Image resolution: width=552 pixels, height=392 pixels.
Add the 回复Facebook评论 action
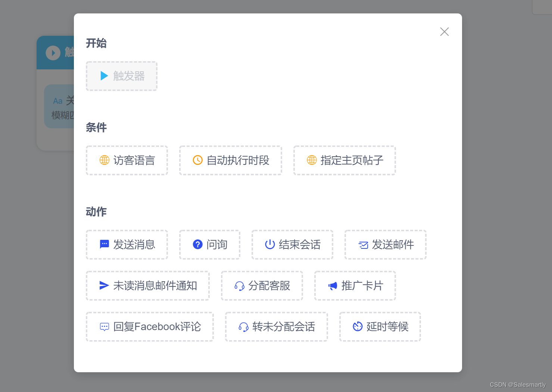coord(157,327)
